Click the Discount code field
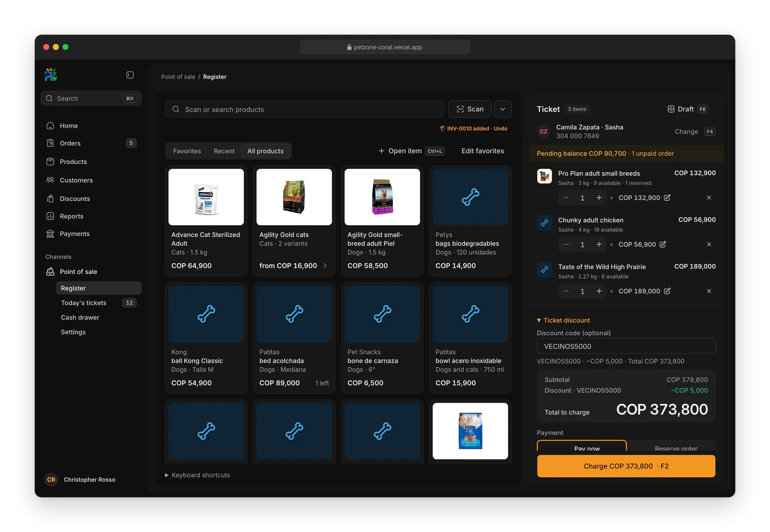770x532 pixels. point(626,346)
